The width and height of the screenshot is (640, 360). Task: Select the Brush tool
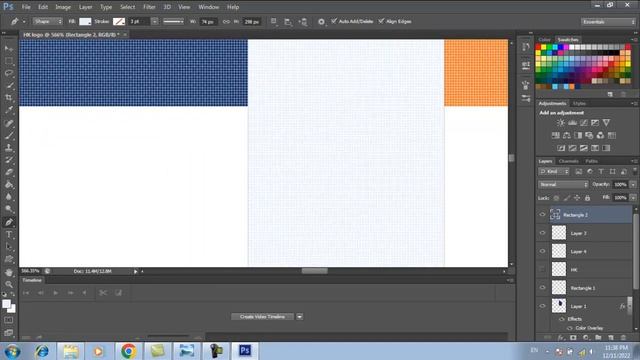[x=9, y=135]
